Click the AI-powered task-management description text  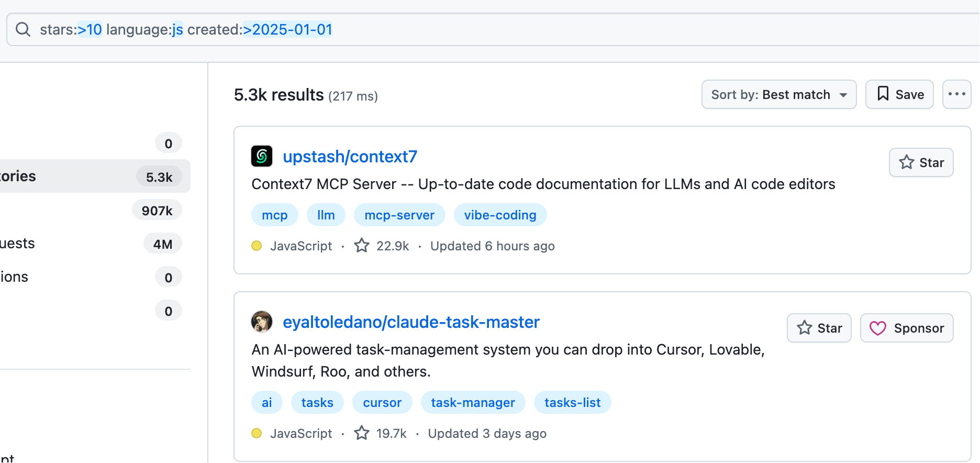point(508,361)
